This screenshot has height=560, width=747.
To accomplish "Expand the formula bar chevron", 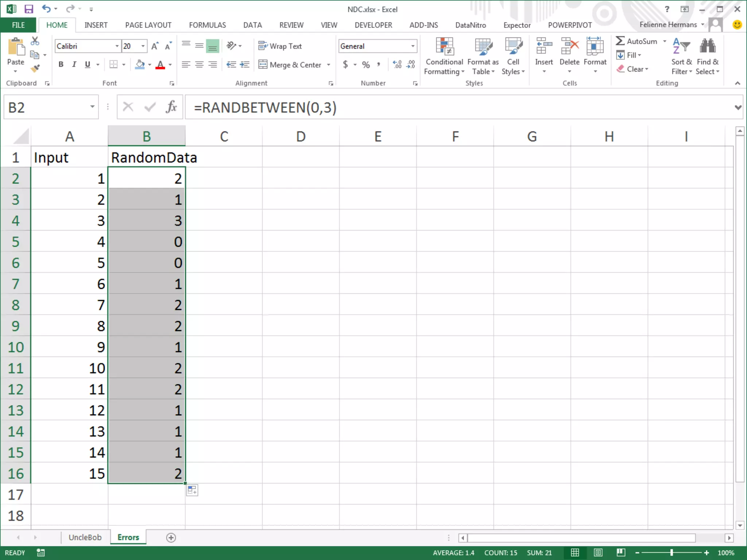I will (x=738, y=108).
